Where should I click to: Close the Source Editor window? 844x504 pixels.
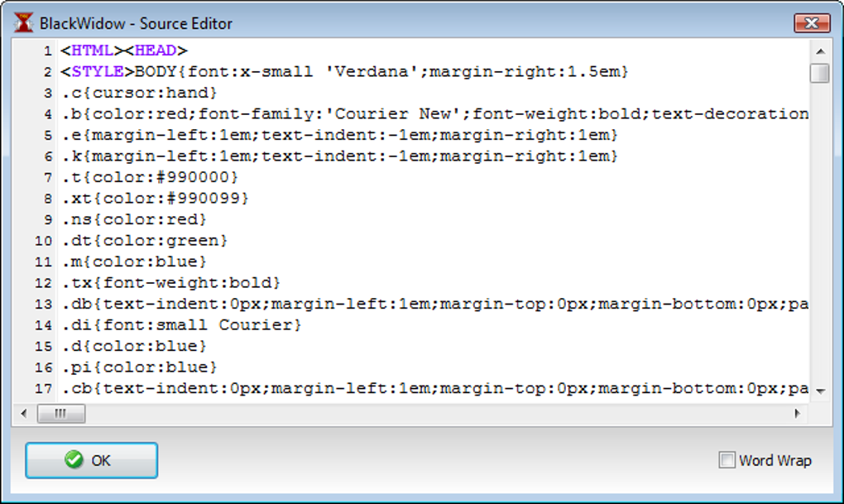811,23
